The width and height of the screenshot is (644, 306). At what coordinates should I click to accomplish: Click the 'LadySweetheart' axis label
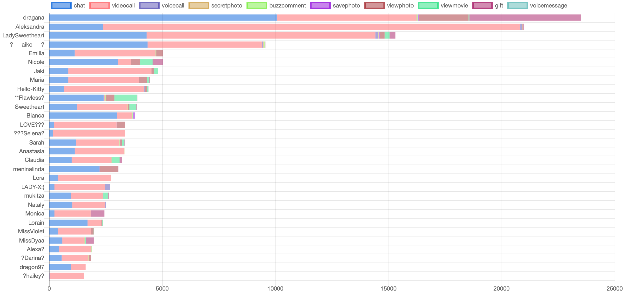click(x=23, y=35)
